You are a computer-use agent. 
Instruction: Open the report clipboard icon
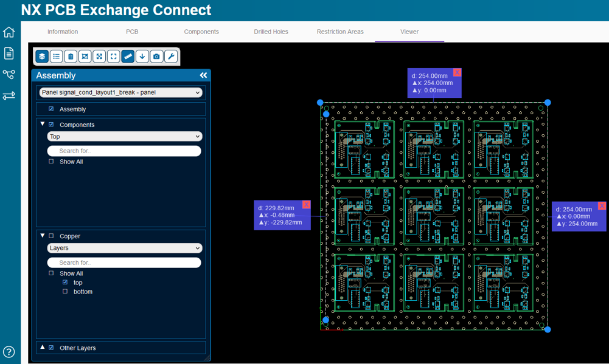coord(71,56)
